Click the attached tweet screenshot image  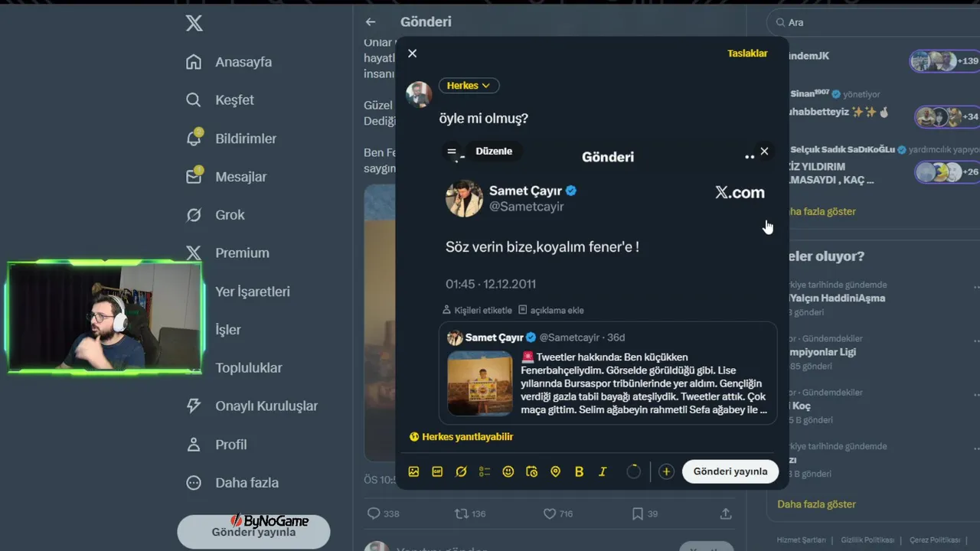[608, 222]
